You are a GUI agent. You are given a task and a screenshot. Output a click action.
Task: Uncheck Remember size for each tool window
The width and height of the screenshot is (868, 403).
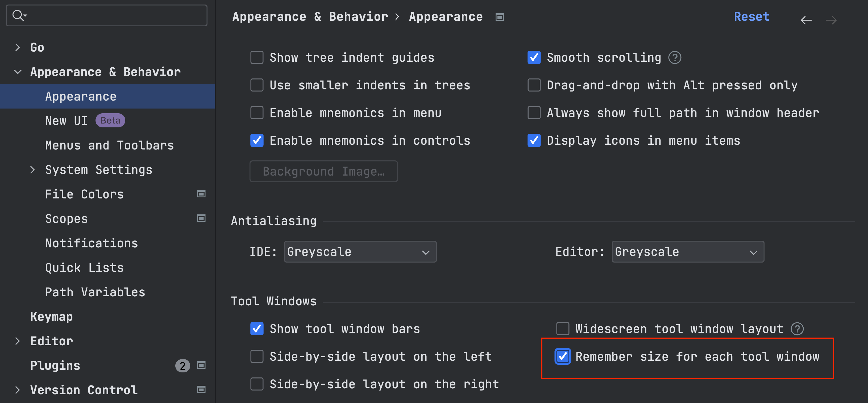(x=562, y=356)
